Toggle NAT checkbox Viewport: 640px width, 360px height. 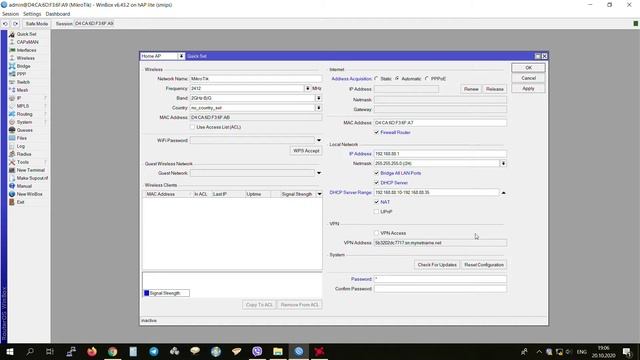click(x=376, y=202)
